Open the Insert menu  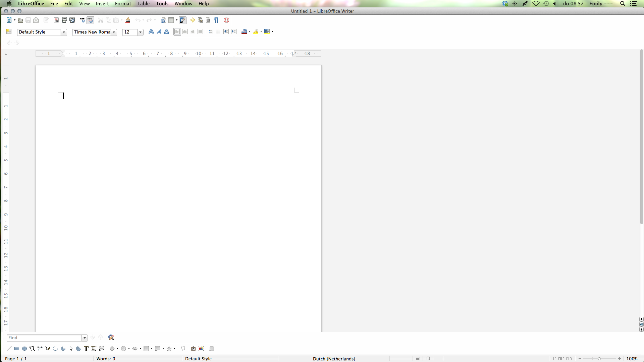[102, 4]
